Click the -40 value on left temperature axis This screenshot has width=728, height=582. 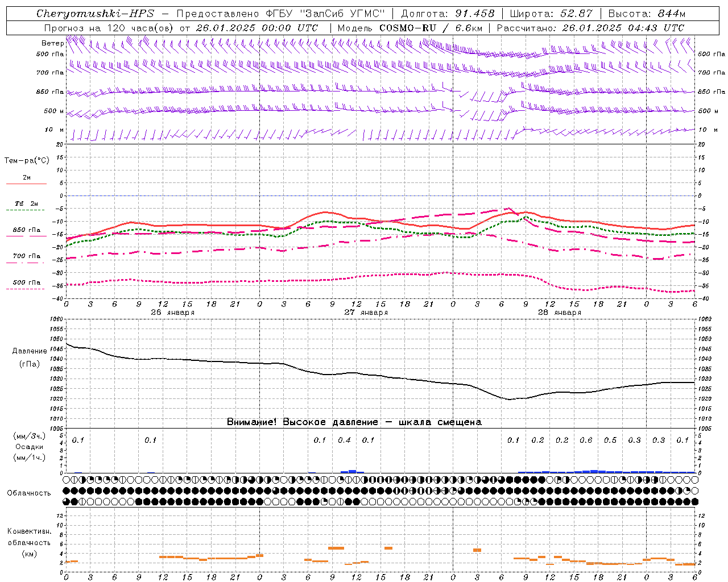point(59,298)
